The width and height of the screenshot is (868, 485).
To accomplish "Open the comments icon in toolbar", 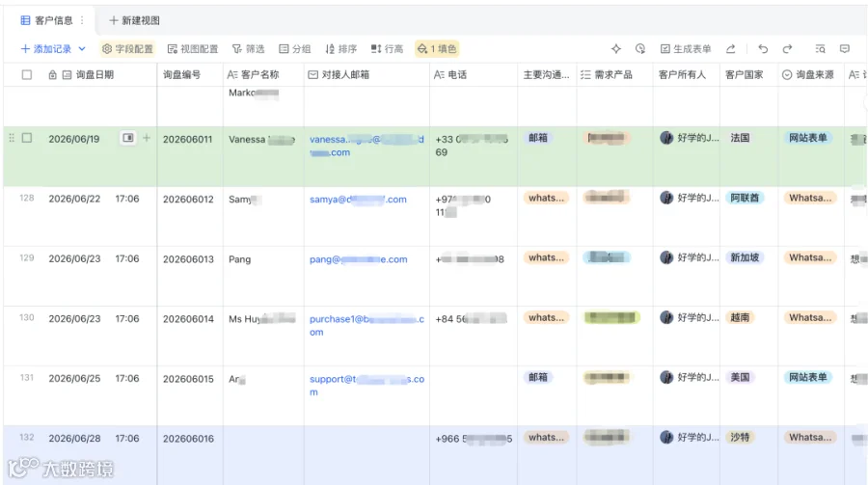I will point(845,49).
